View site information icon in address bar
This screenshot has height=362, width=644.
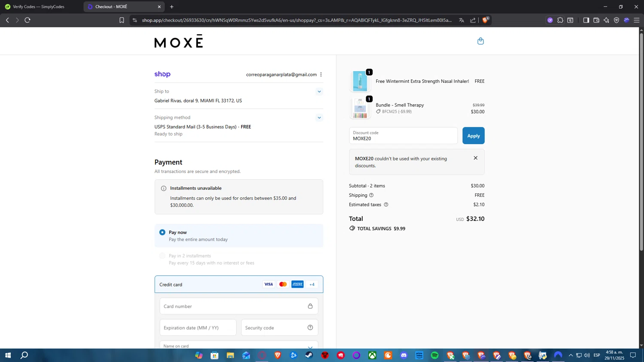(135, 20)
